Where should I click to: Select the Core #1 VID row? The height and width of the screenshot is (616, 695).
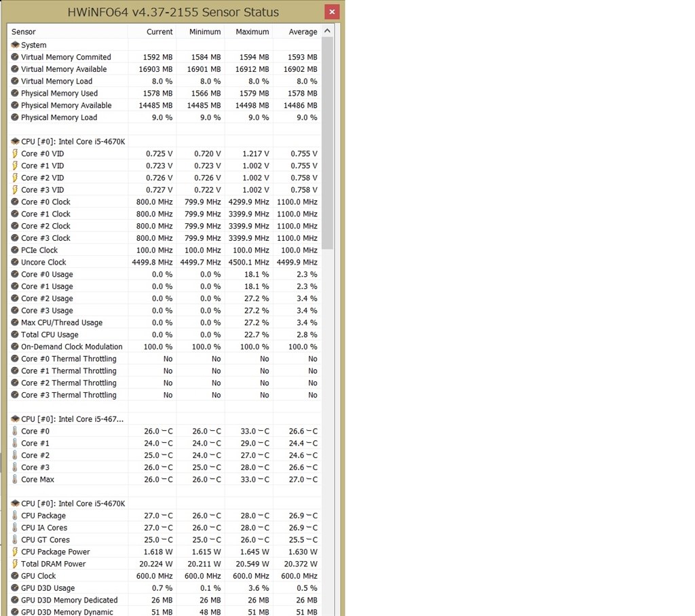click(164, 166)
